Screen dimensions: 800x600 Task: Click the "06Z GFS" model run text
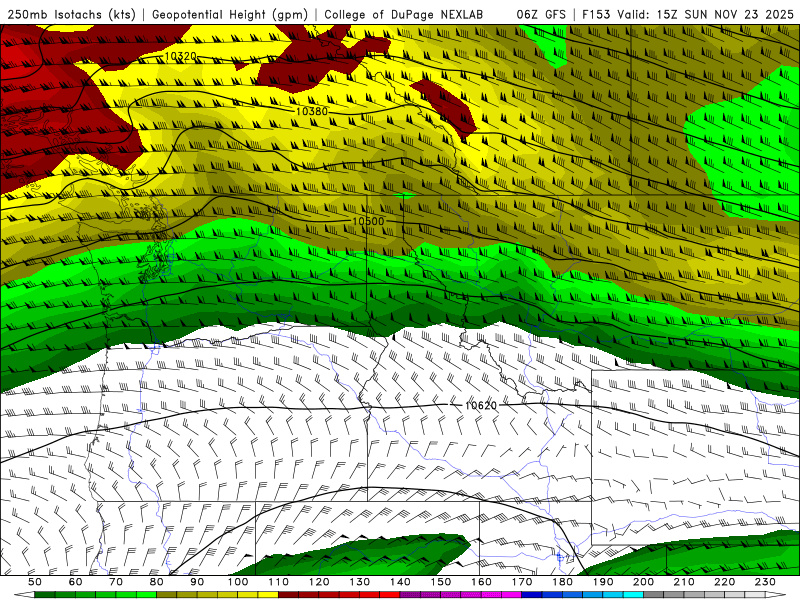tap(541, 14)
